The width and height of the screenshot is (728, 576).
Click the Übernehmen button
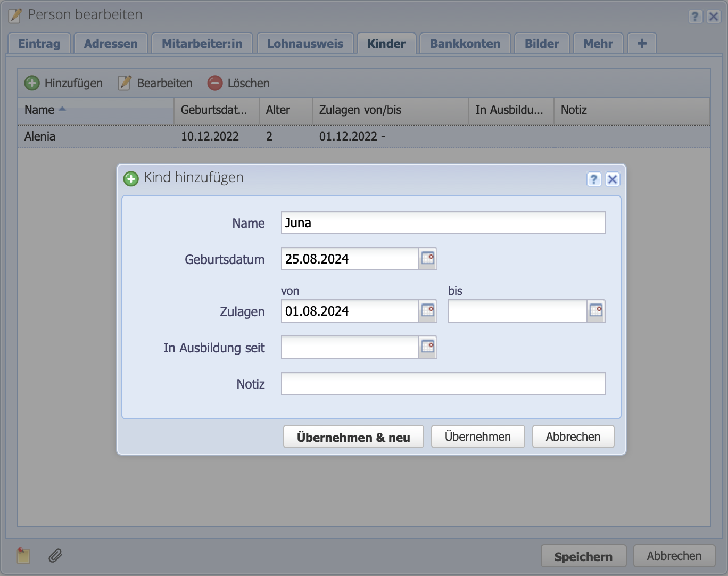click(x=477, y=437)
